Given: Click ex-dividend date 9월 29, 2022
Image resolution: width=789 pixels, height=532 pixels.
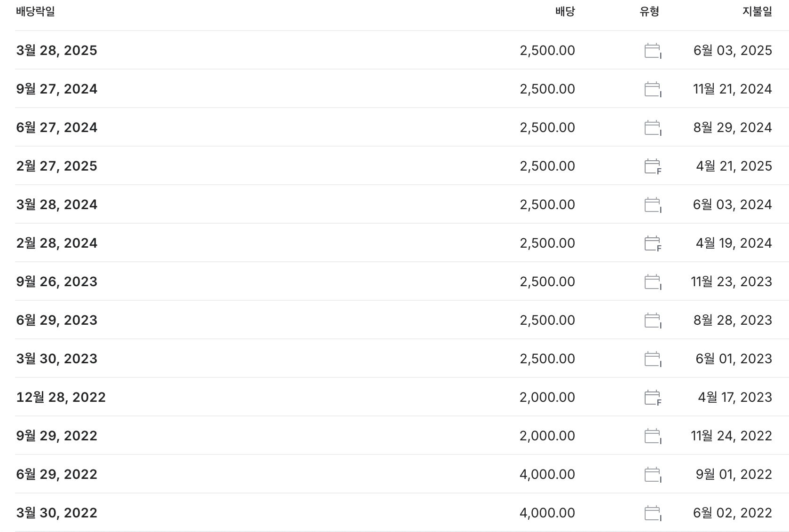Looking at the screenshot, I should pyautogui.click(x=56, y=436).
